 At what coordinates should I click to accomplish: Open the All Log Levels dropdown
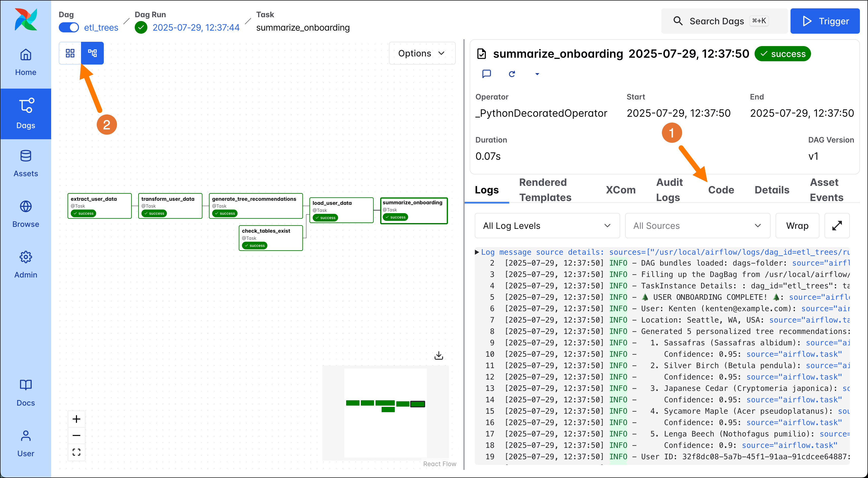(x=546, y=225)
